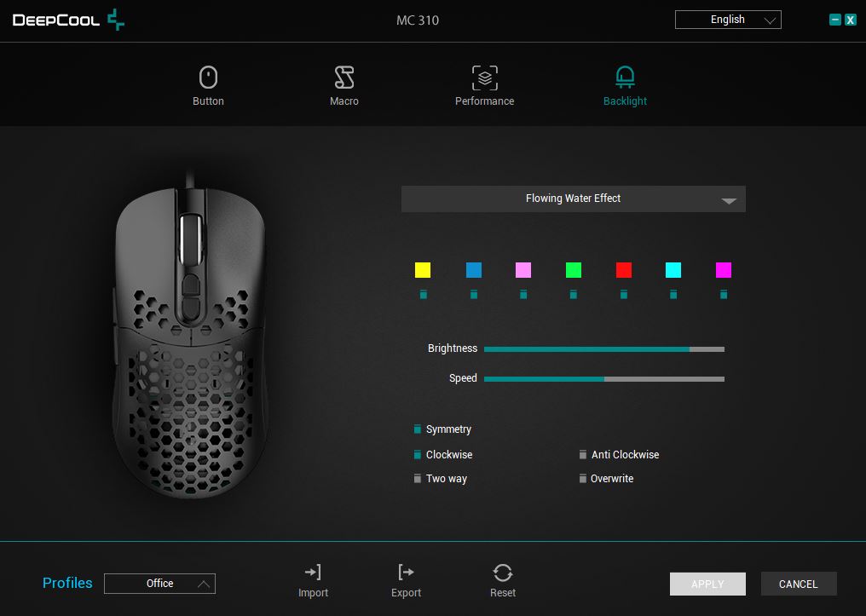Select the Anti Clockwise option

pos(583,455)
